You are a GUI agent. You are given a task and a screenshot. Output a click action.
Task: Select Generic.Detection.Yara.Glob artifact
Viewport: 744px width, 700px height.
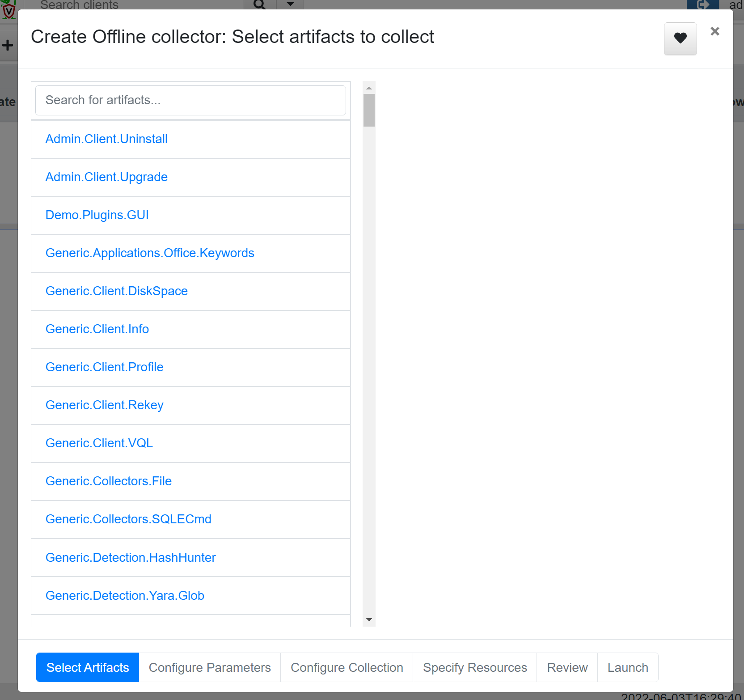[190, 595]
